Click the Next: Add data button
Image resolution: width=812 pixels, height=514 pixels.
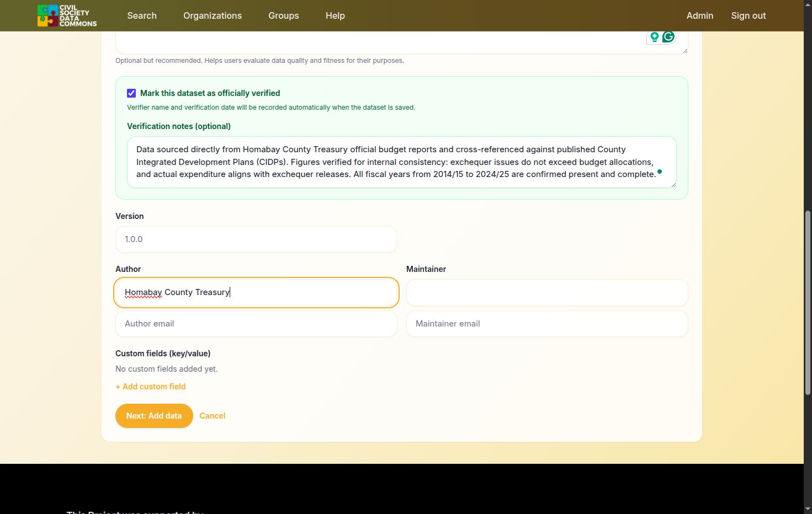(154, 416)
